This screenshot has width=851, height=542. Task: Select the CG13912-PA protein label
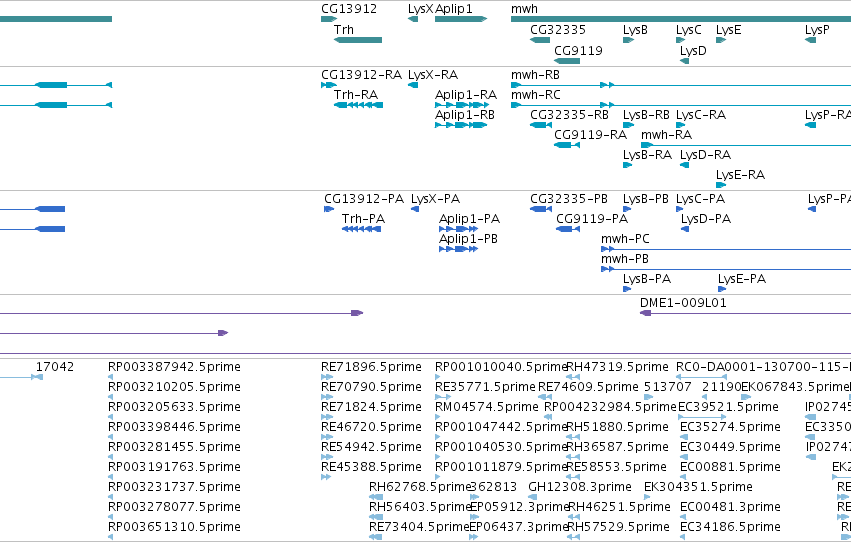pos(364,199)
